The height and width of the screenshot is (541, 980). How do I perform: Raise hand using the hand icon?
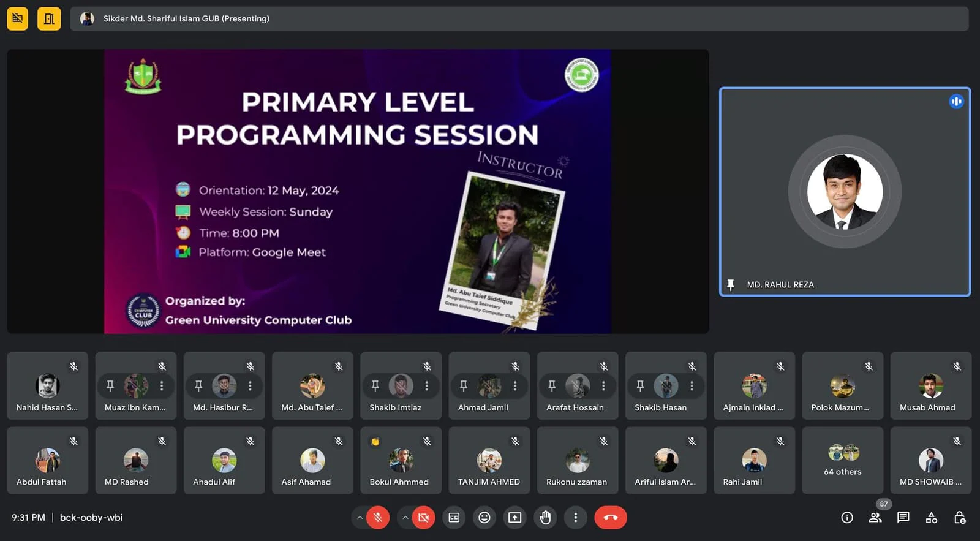point(545,518)
